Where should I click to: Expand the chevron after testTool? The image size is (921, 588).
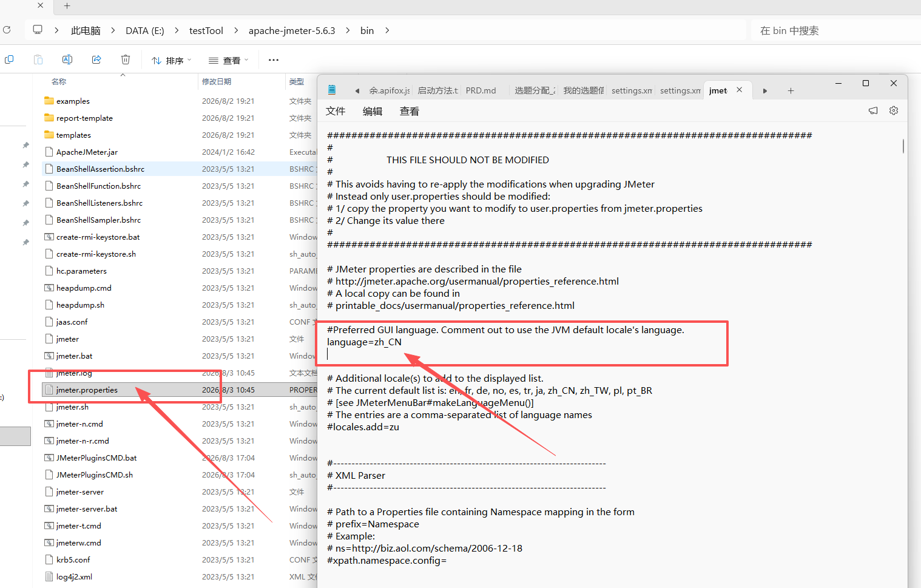coord(235,30)
